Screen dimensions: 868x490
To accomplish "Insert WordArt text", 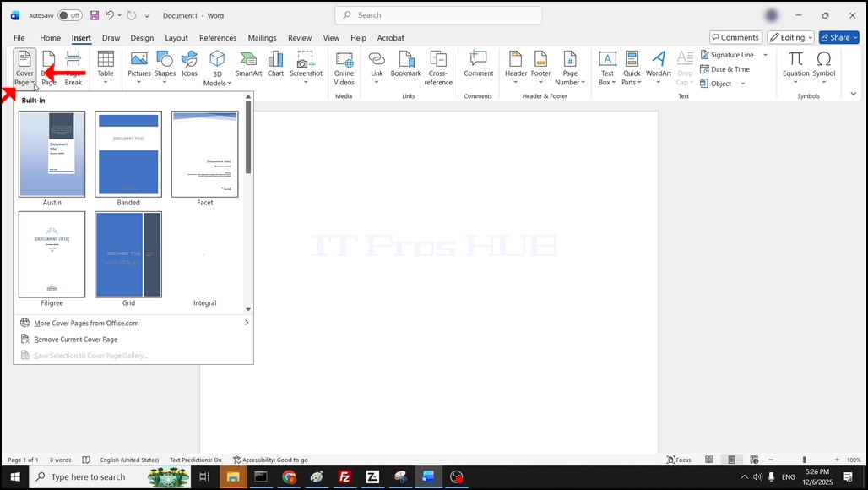I will point(659,68).
